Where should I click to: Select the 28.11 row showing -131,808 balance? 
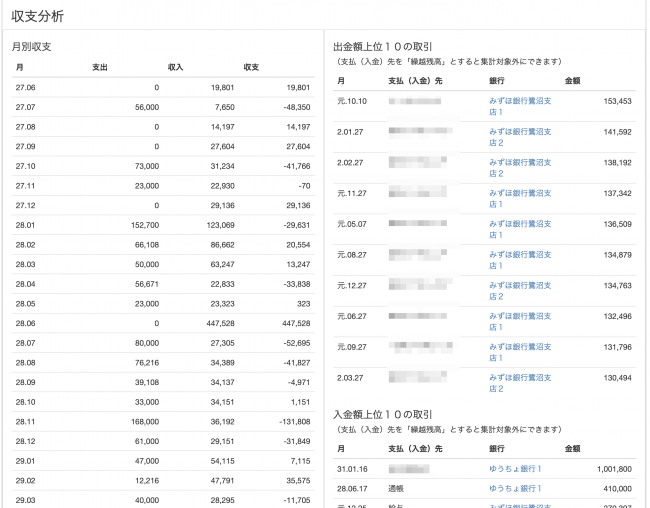pos(160,422)
